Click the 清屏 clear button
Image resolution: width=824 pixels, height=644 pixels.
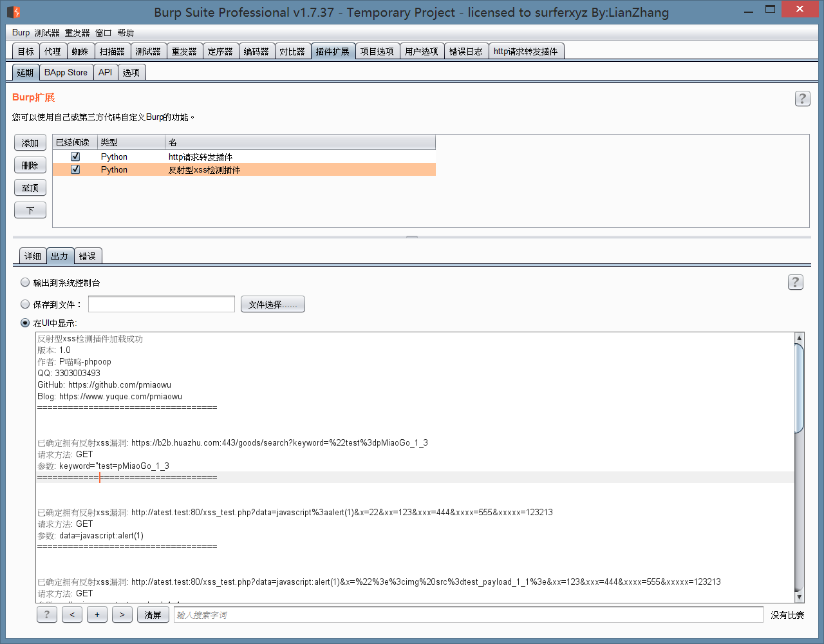(153, 614)
